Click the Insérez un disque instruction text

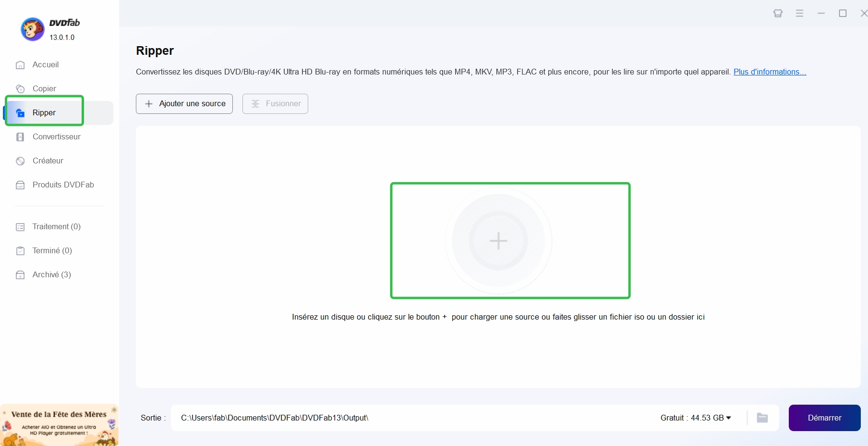click(x=498, y=317)
